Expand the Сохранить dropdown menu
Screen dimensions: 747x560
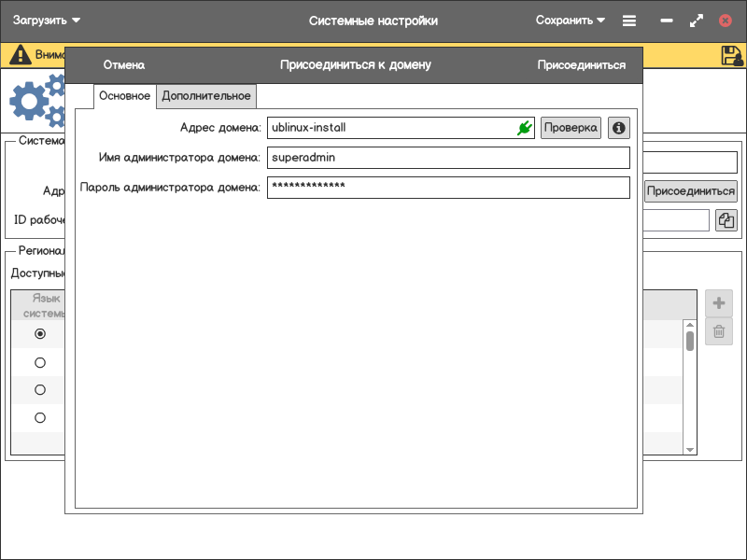click(x=571, y=21)
